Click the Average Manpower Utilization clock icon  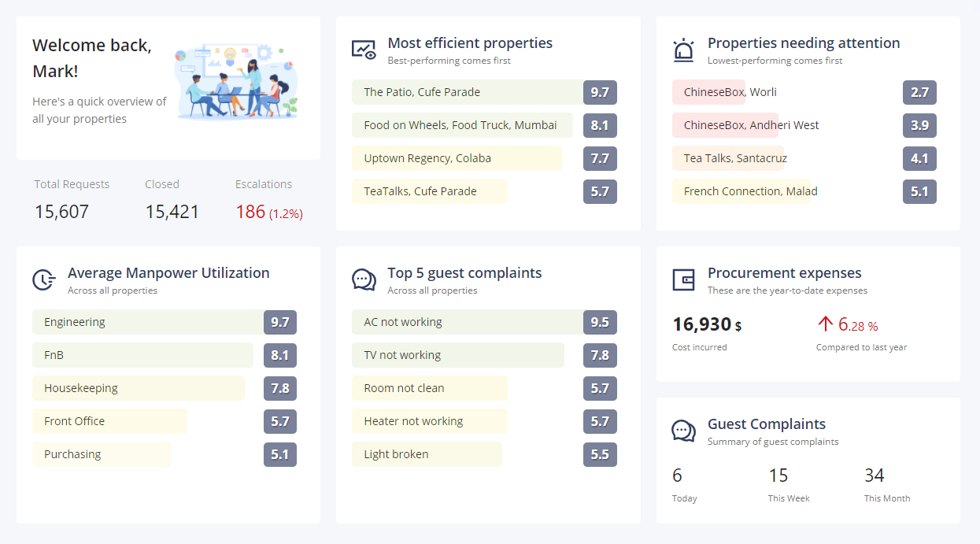[44, 279]
